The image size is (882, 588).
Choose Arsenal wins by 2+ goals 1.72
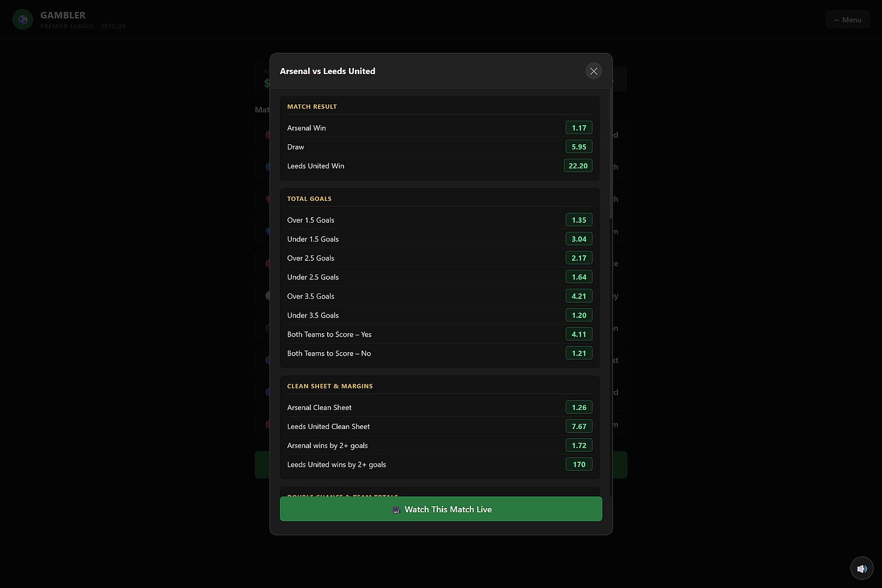point(579,445)
